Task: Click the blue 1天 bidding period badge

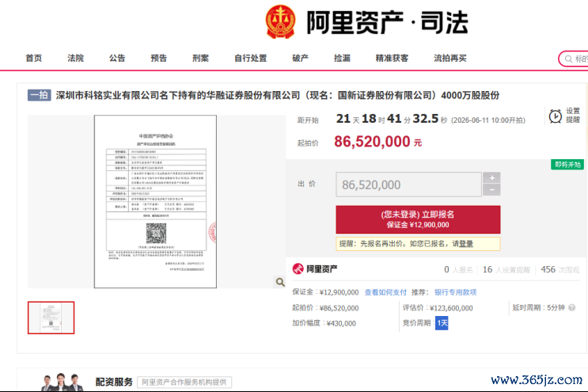Action: (442, 323)
